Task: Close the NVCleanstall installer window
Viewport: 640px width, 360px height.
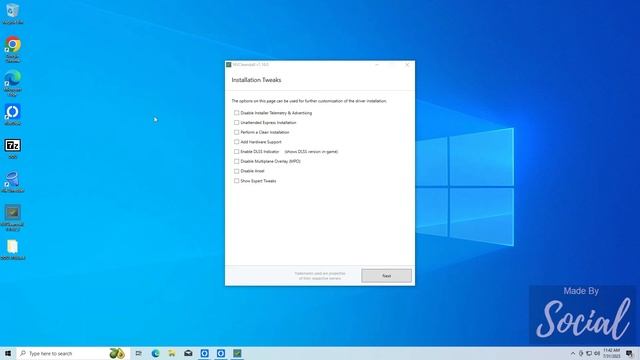Action: [407, 64]
